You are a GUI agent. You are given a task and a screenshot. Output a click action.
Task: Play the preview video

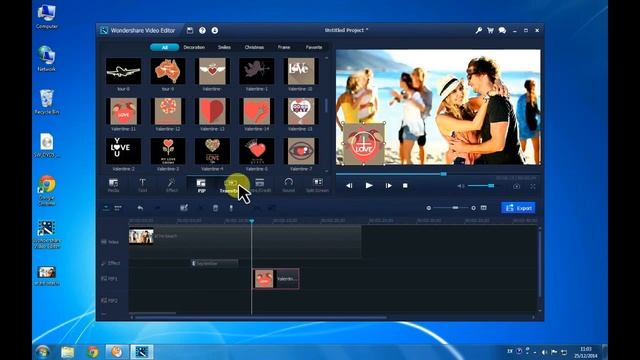369,185
